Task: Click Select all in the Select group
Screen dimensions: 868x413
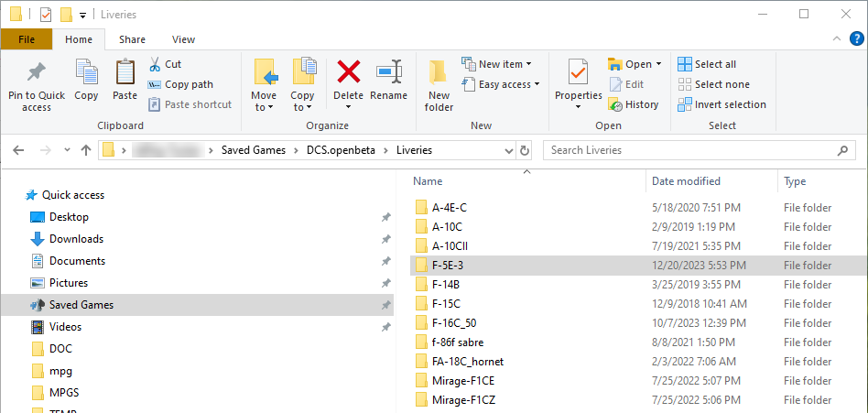Action: click(x=707, y=64)
